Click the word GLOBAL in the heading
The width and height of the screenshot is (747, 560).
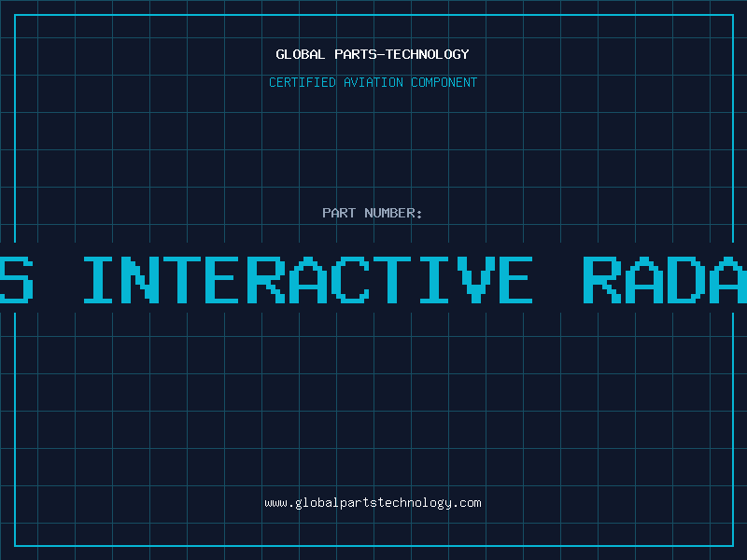(x=301, y=54)
